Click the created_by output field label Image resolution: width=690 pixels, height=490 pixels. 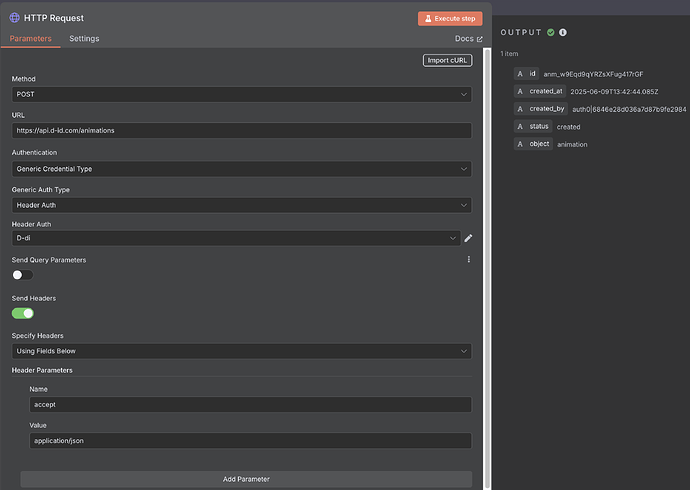coord(547,109)
